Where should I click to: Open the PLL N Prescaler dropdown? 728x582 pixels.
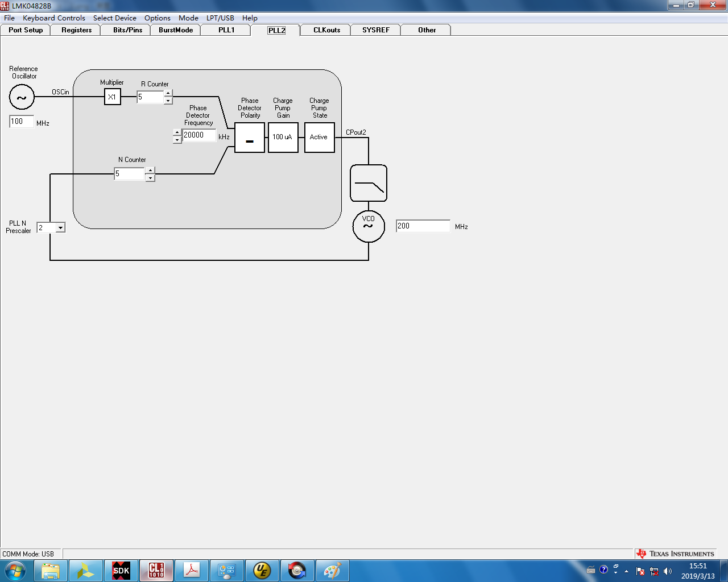point(60,228)
